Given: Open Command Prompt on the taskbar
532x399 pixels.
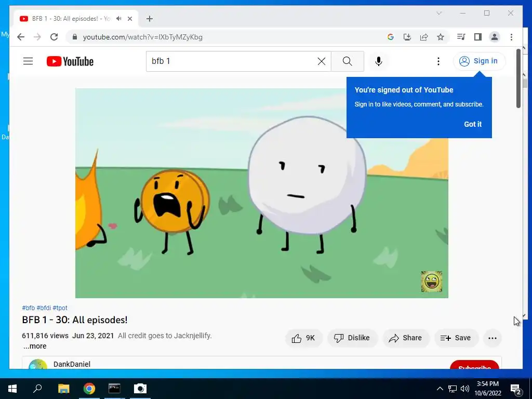Looking at the screenshot, I should coord(114,389).
